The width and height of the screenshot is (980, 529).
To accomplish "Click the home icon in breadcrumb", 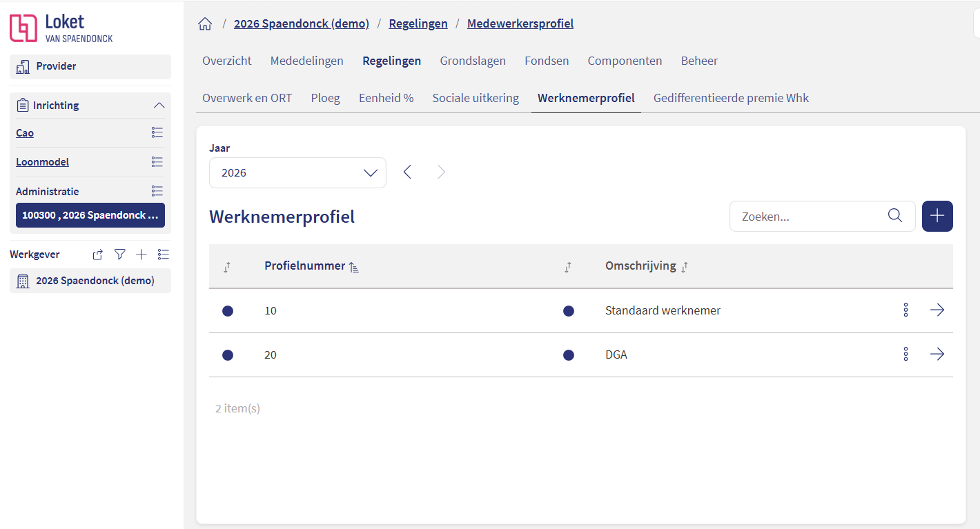I will point(205,24).
